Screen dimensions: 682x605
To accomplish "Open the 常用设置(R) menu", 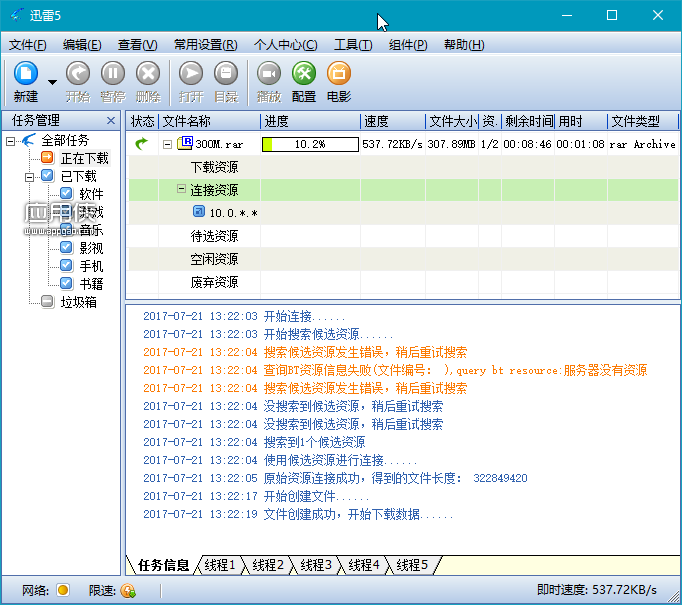I will click(206, 45).
